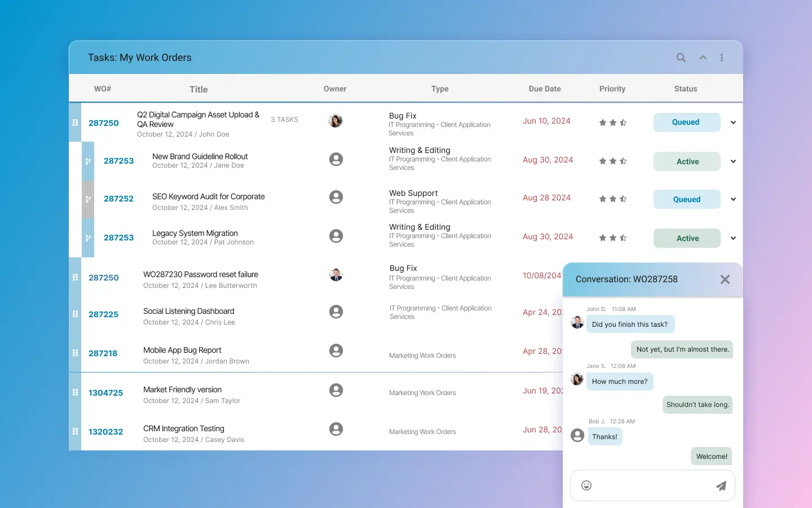Image resolution: width=812 pixels, height=508 pixels.
Task: Expand status dropdown for SEO Keyword Audit
Action: pyautogui.click(x=733, y=199)
